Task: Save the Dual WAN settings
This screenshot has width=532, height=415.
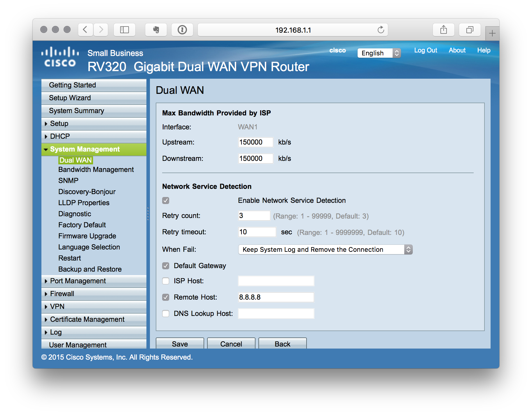Action: pos(180,344)
